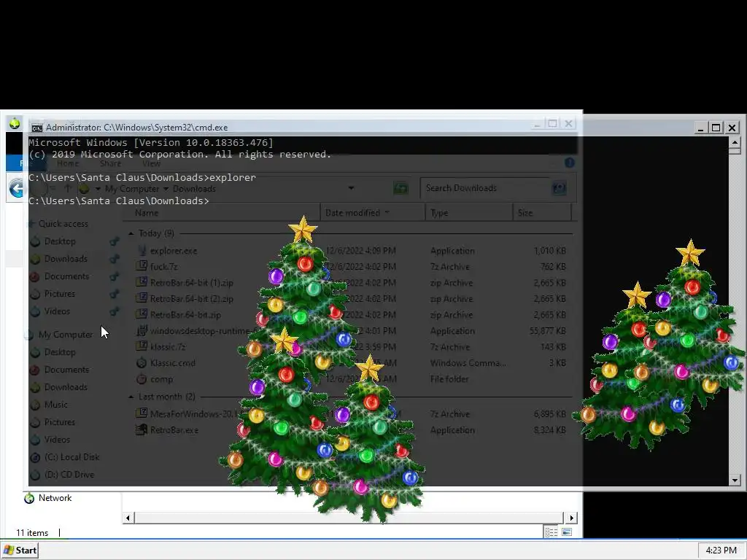Click the My Computer tree node label

(x=66, y=335)
